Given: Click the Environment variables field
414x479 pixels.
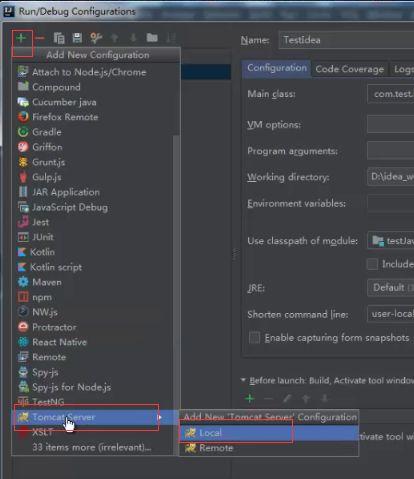Looking at the screenshot, I should pos(390,203).
